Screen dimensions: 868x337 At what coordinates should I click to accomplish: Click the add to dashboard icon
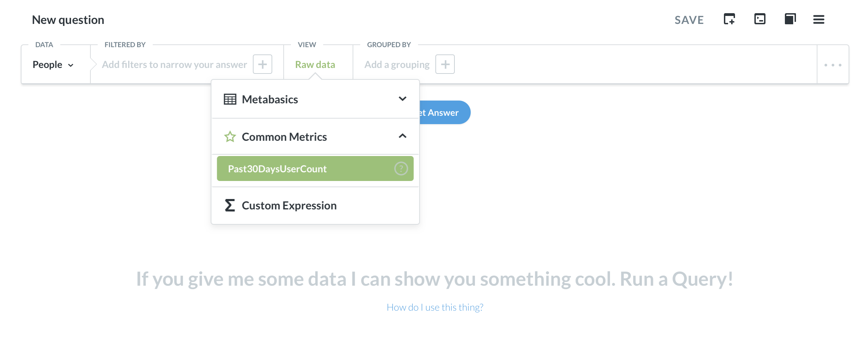coord(729,19)
